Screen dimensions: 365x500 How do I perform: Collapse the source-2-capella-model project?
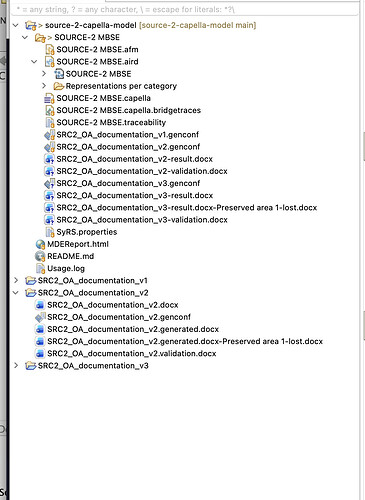pos(16,25)
